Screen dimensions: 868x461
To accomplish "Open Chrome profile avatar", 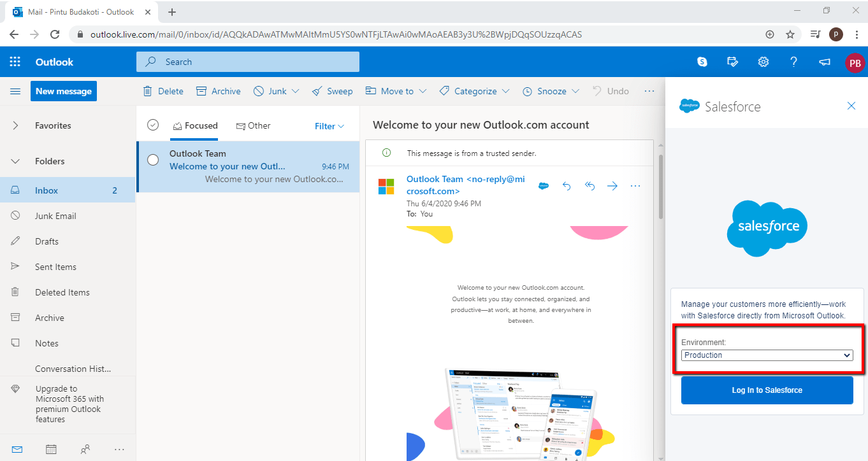I will coord(836,34).
